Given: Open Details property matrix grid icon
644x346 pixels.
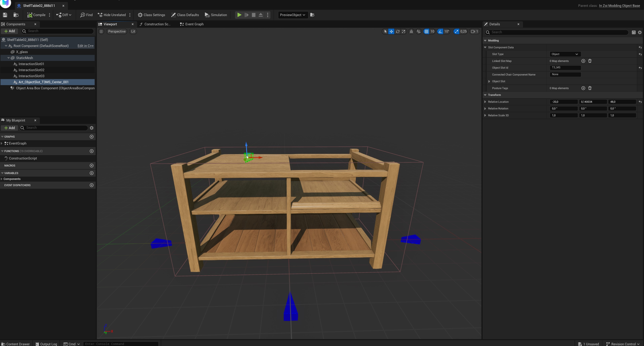Looking at the screenshot, I should pos(634,32).
